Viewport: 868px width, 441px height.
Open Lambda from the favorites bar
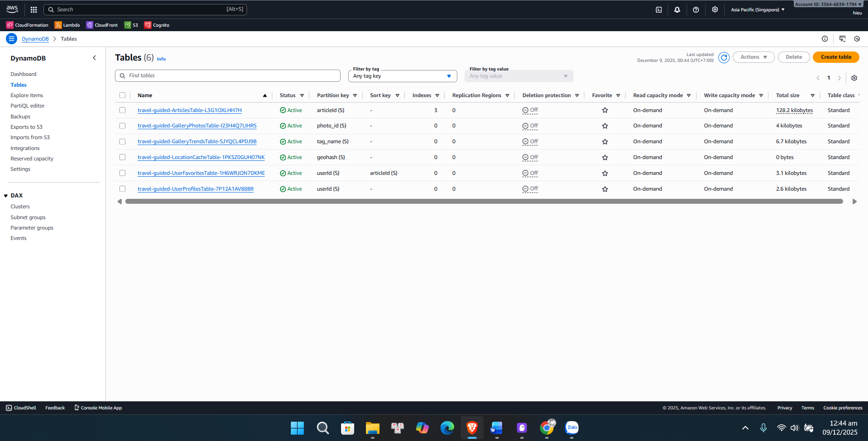[x=67, y=25]
